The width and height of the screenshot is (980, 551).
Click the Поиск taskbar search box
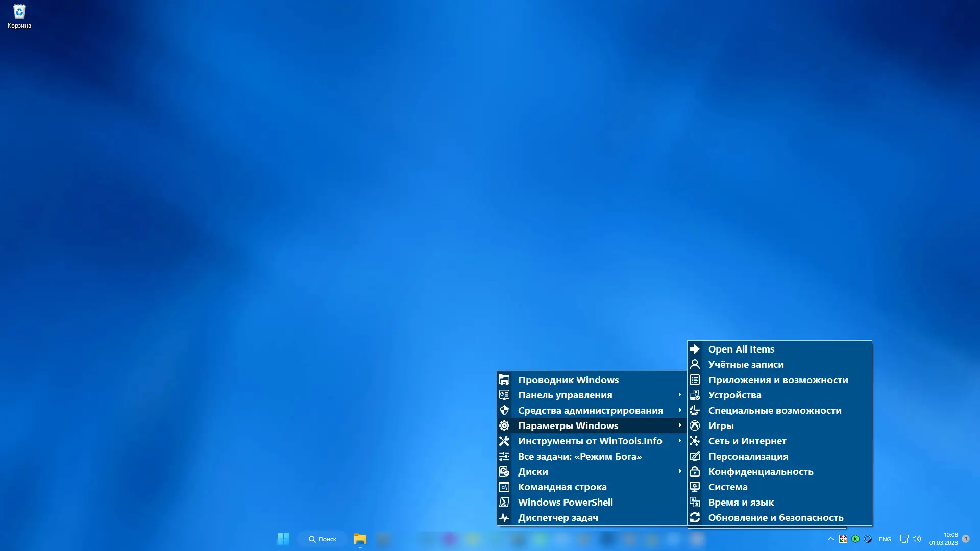coord(323,539)
